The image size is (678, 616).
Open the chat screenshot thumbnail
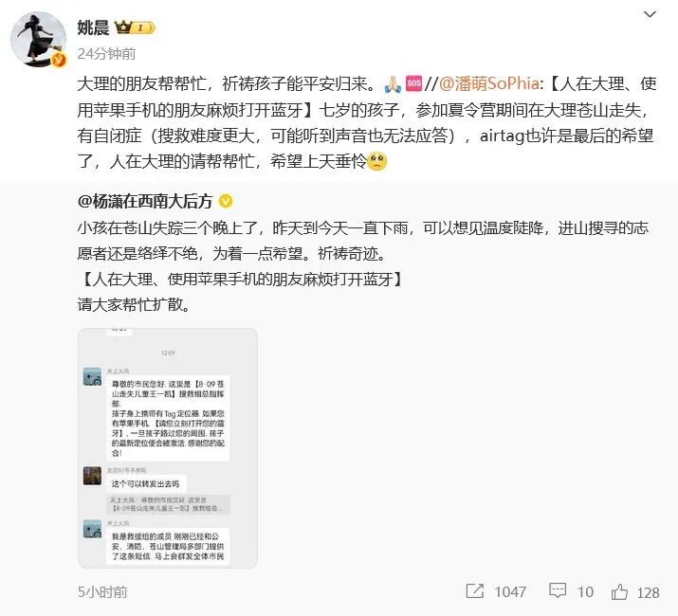pyautogui.click(x=168, y=448)
